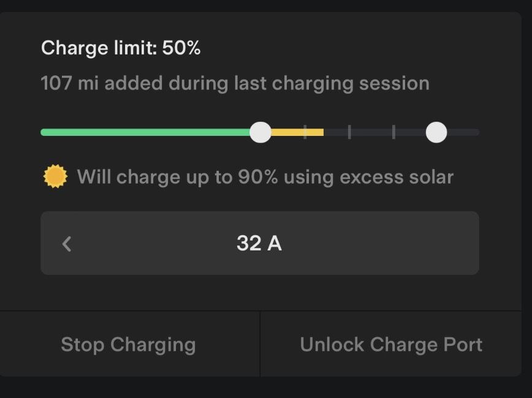Select the back arrow inside the amperage box

[66, 243]
